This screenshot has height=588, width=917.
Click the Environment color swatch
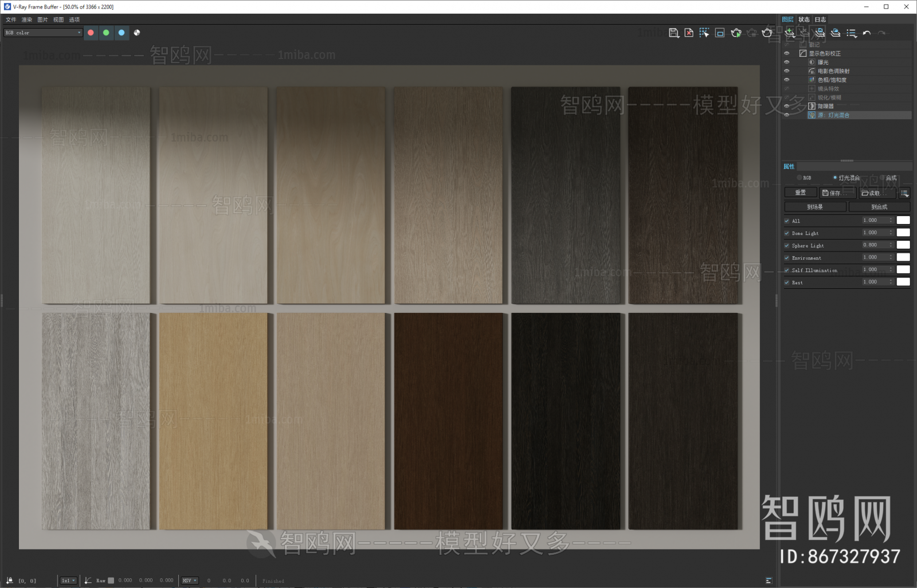pos(903,257)
